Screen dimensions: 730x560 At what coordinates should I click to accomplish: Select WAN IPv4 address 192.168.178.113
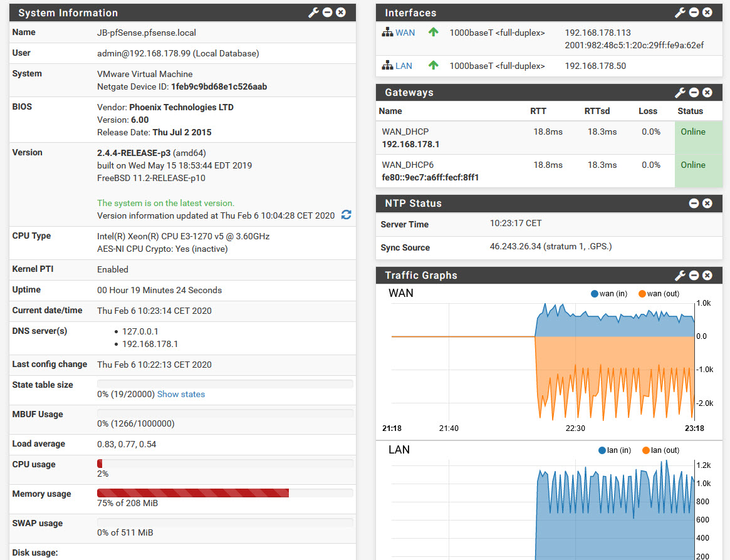point(598,33)
